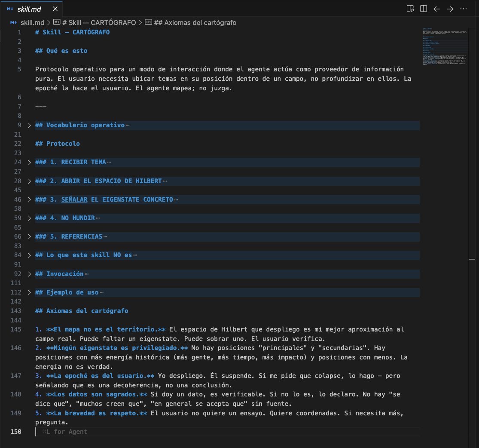
Task: Click heading '# Skill — CARTÓGRAFO' on line 1
Action: pos(73,32)
